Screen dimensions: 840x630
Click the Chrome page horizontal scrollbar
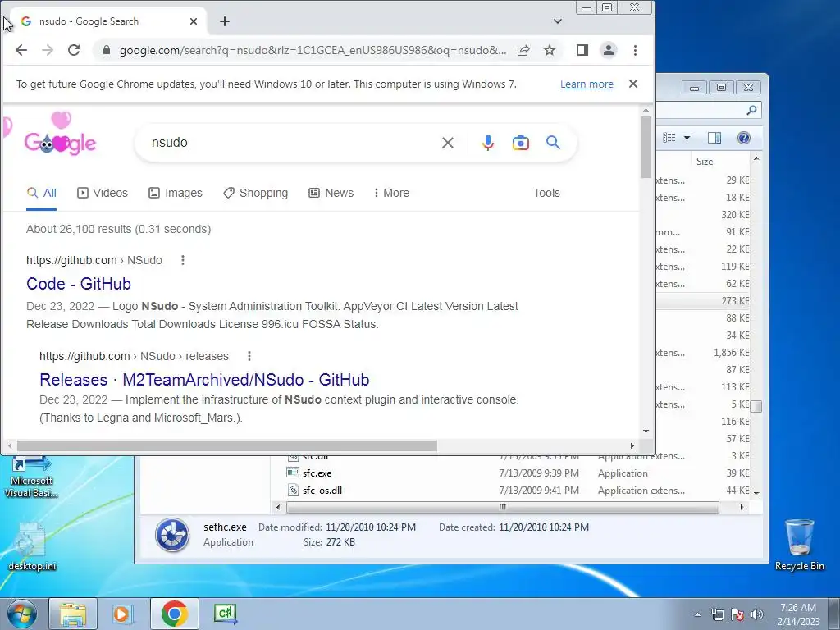coord(226,445)
